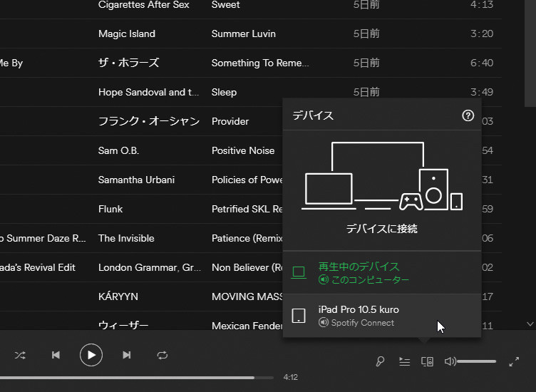Image resolution: width=536 pixels, height=392 pixels.
Task: Skip to previous track
Action: coord(56,356)
